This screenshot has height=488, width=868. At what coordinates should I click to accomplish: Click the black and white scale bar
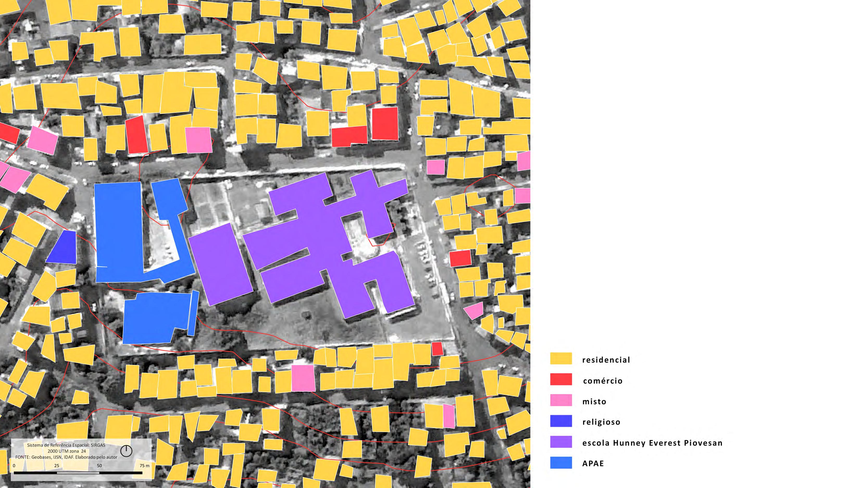[78, 473]
